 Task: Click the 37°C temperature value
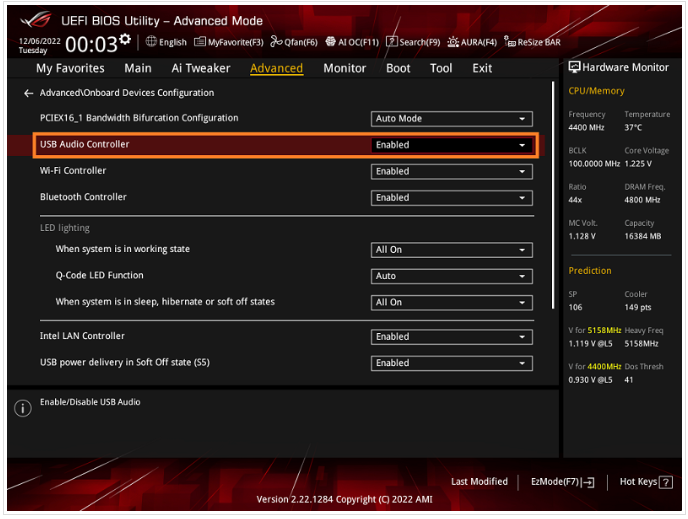pyautogui.click(x=633, y=128)
